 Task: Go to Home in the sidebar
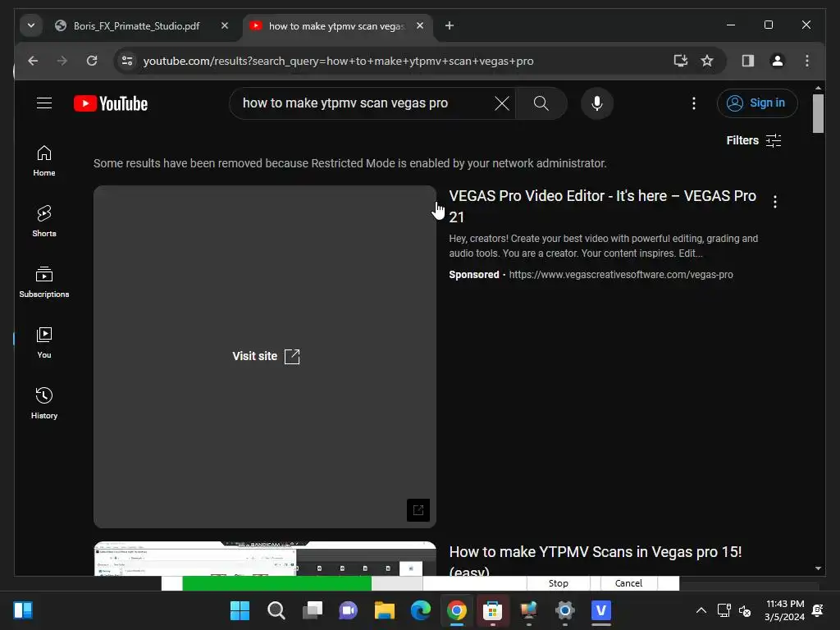pos(44,161)
